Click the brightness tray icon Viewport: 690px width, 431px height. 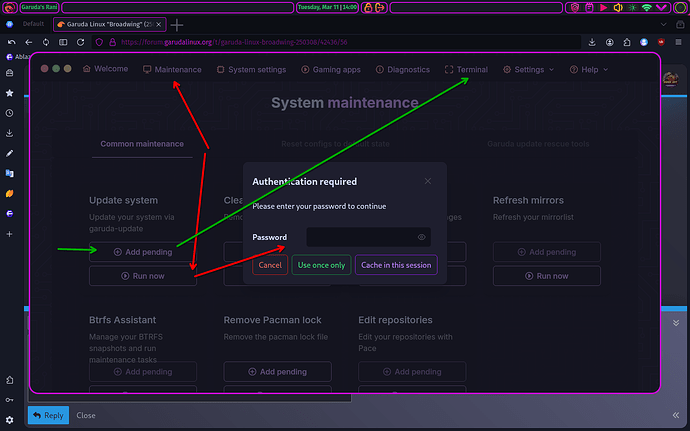click(x=632, y=7)
